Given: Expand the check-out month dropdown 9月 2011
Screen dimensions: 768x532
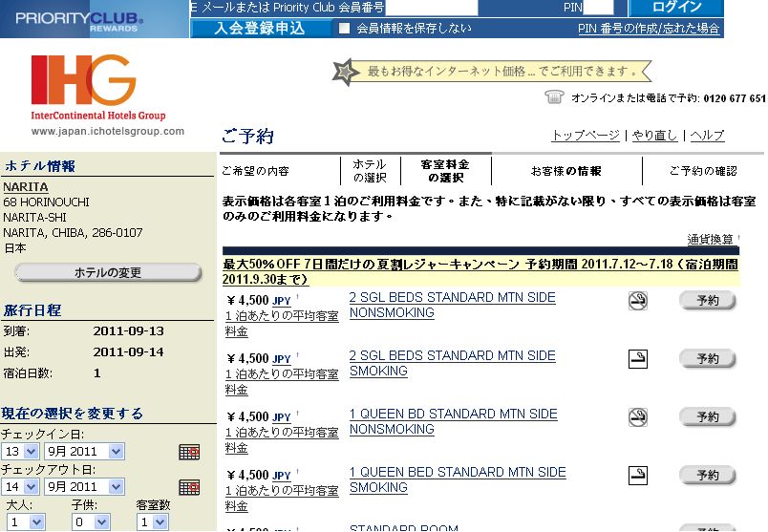Looking at the screenshot, I should pyautogui.click(x=85, y=486).
